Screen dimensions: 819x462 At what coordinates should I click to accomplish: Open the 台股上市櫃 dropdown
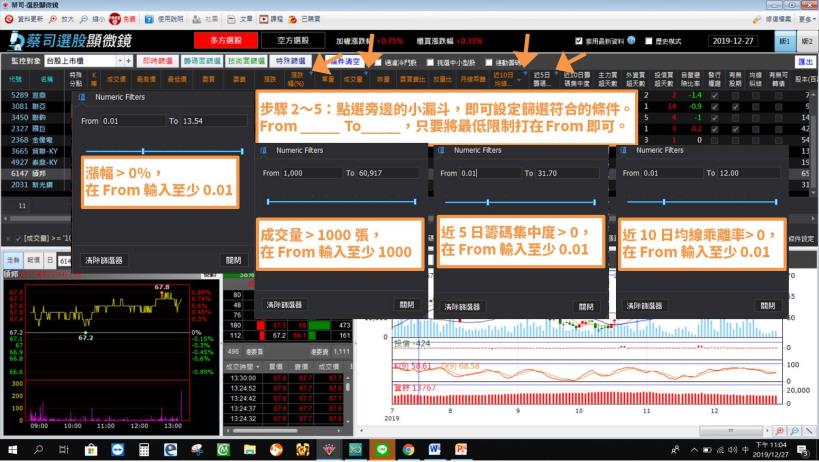pyautogui.click(x=120, y=61)
